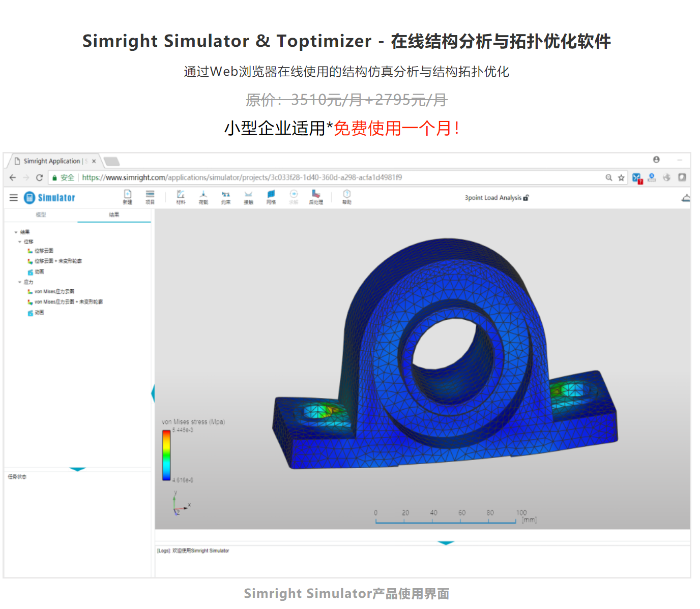Viewport: 700px width, 609px height.
Task: Click the legend min value 4.616e-6
Action: point(183,480)
